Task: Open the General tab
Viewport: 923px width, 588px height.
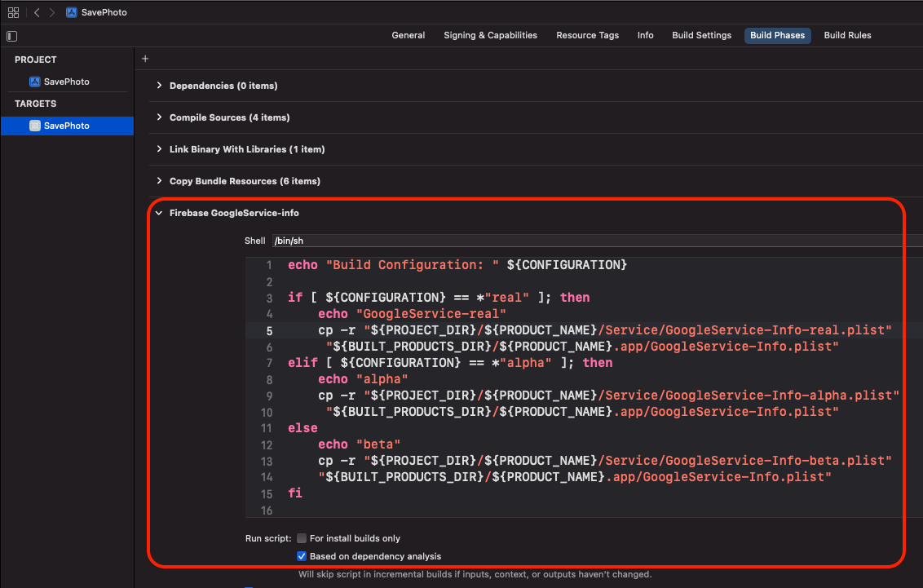Action: 408,35
